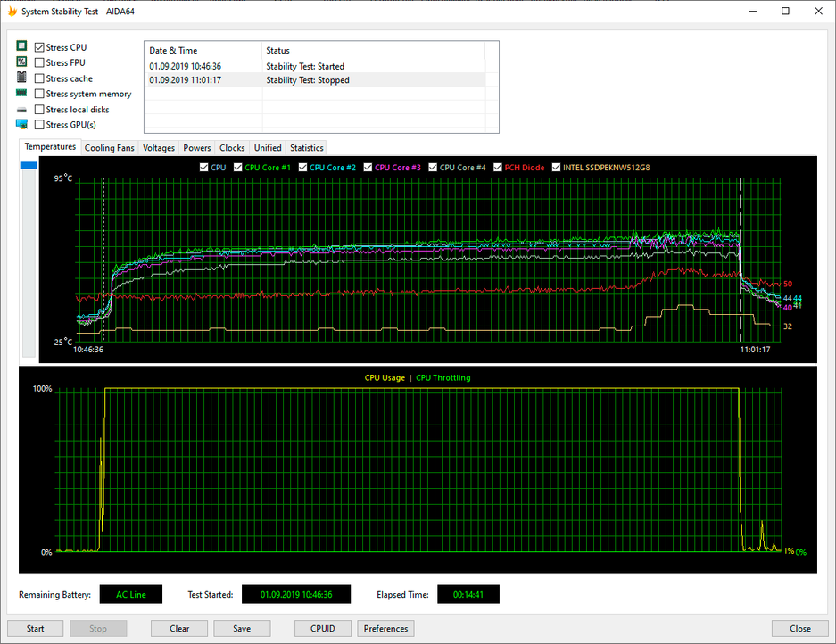The image size is (836, 644).
Task: Enable the Stress FPU checkbox
Action: [x=39, y=62]
